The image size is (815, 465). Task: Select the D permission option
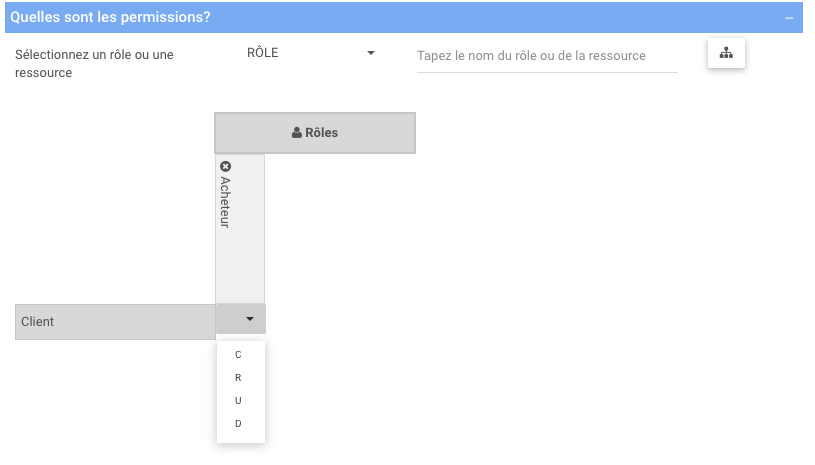point(238,424)
